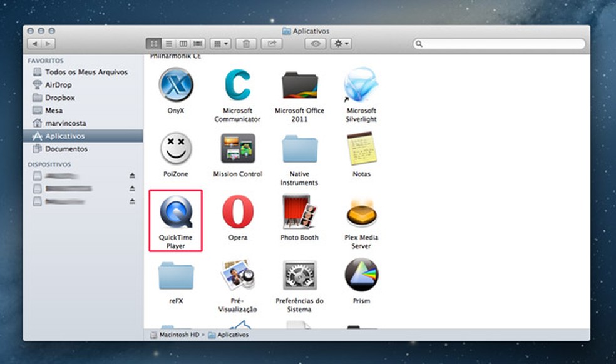Switch to column view mode

tap(183, 44)
